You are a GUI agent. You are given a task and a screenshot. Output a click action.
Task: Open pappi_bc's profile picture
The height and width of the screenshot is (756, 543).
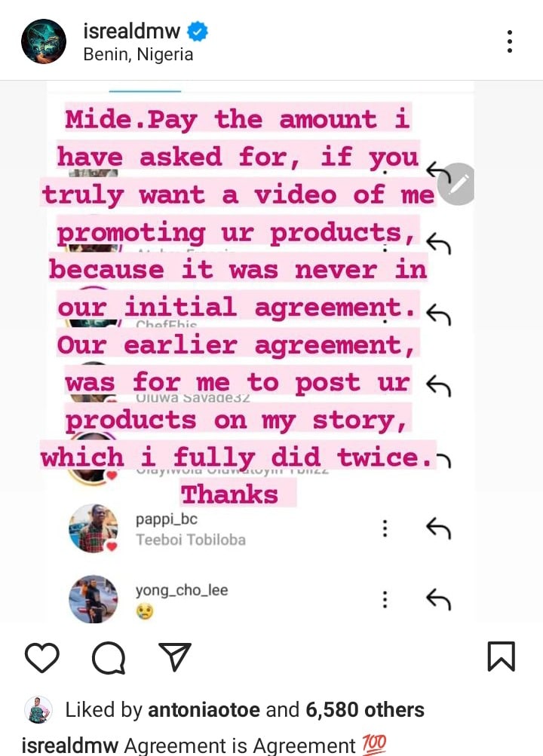click(94, 528)
